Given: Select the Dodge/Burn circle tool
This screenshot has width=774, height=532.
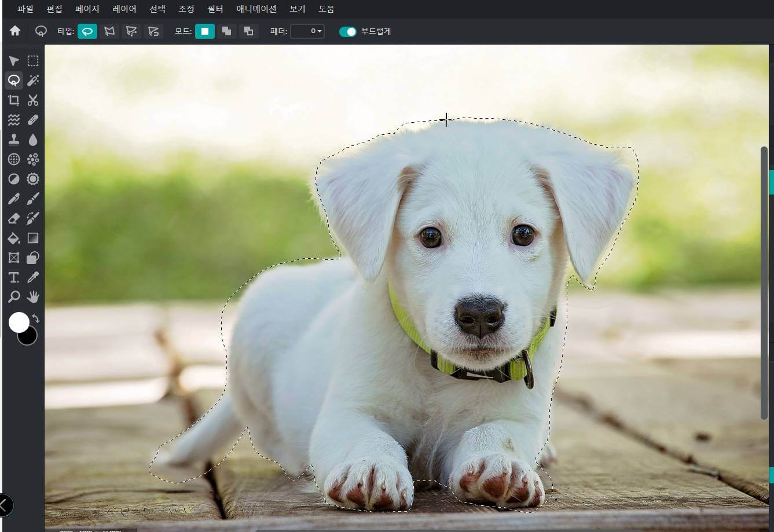Looking at the screenshot, I should point(14,159).
